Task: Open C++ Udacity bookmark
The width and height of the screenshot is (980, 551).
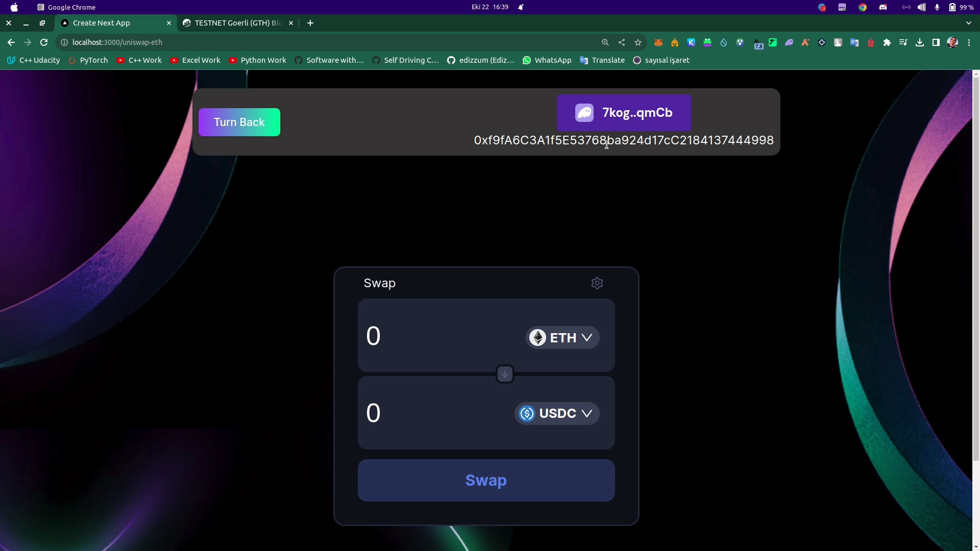Action: [34, 60]
